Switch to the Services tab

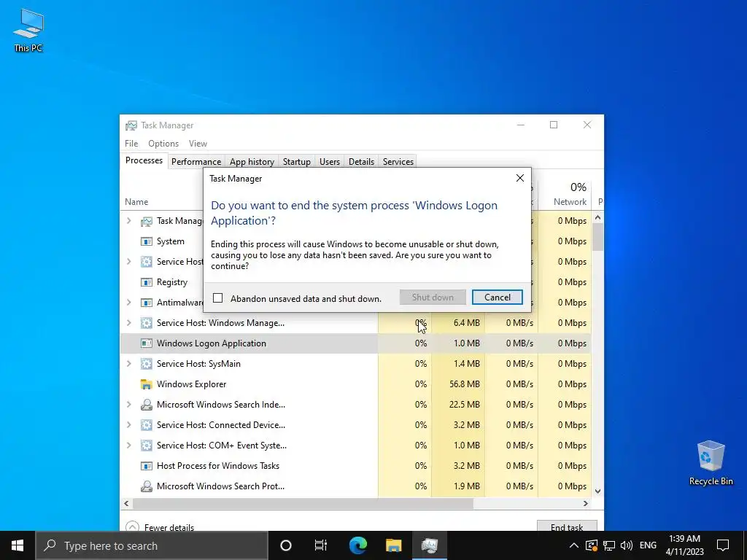click(x=398, y=161)
